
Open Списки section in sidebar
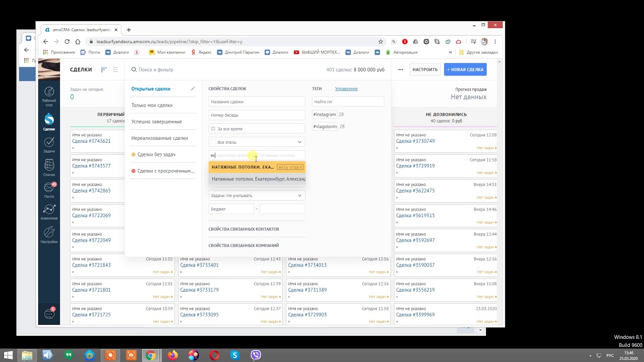tap(49, 168)
